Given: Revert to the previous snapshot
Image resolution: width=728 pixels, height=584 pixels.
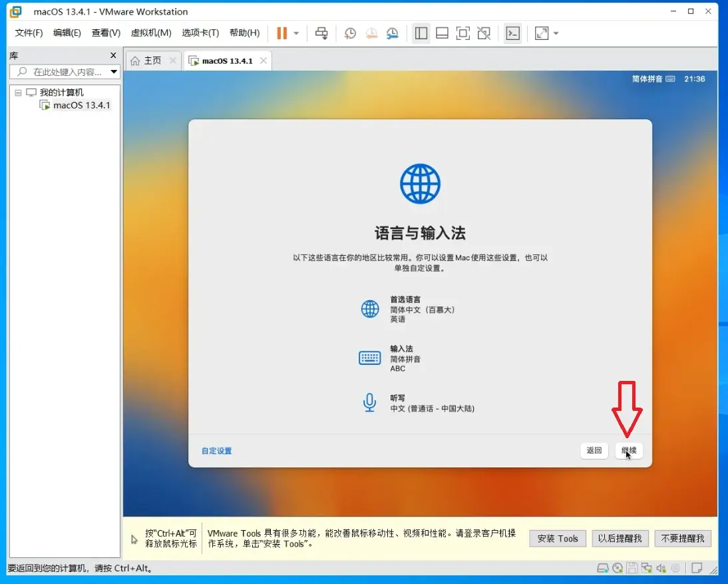Looking at the screenshot, I should [371, 33].
